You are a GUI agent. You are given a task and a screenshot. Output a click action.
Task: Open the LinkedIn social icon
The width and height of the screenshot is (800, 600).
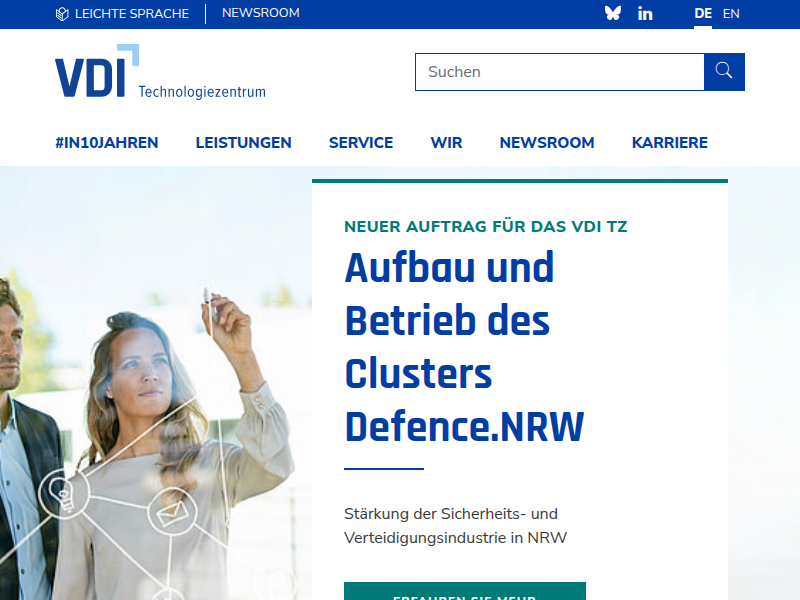pyautogui.click(x=645, y=14)
